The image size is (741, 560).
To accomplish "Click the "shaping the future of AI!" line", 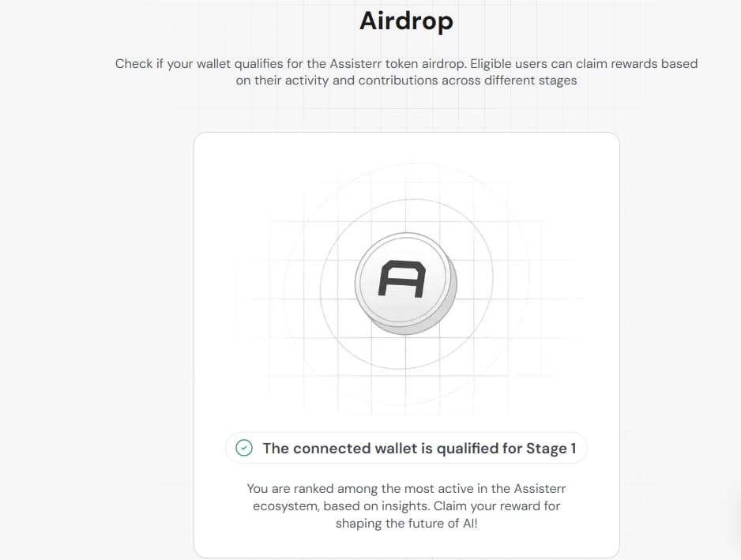I will coord(406,523).
